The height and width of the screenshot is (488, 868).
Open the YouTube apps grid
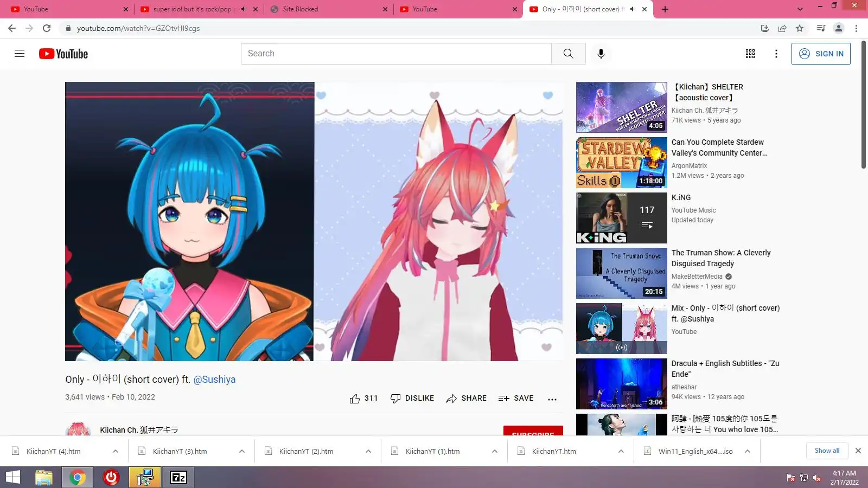click(750, 54)
